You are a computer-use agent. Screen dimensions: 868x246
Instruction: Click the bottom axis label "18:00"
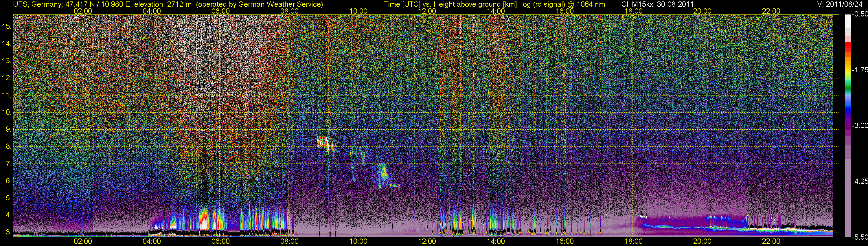[633, 241]
